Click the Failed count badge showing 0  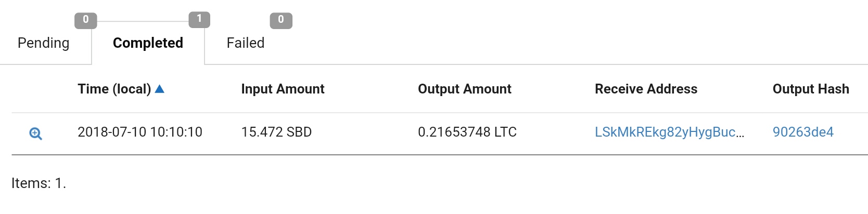[x=281, y=20]
